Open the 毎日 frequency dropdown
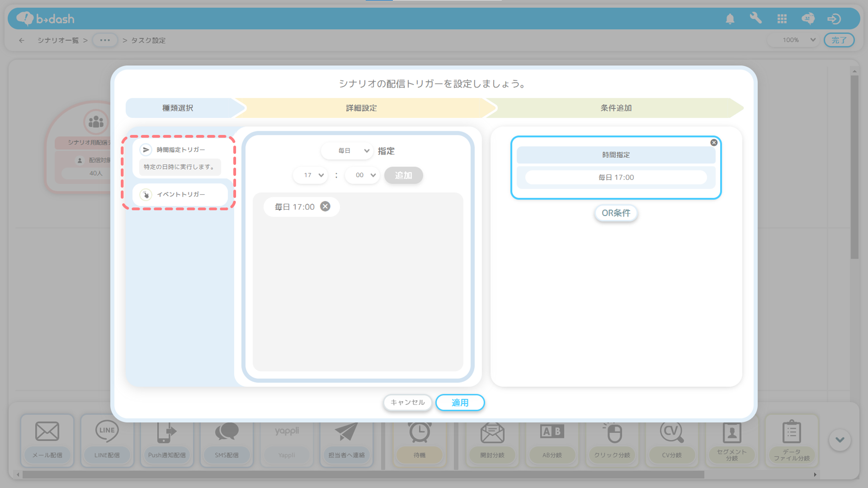This screenshot has height=488, width=868. [347, 151]
